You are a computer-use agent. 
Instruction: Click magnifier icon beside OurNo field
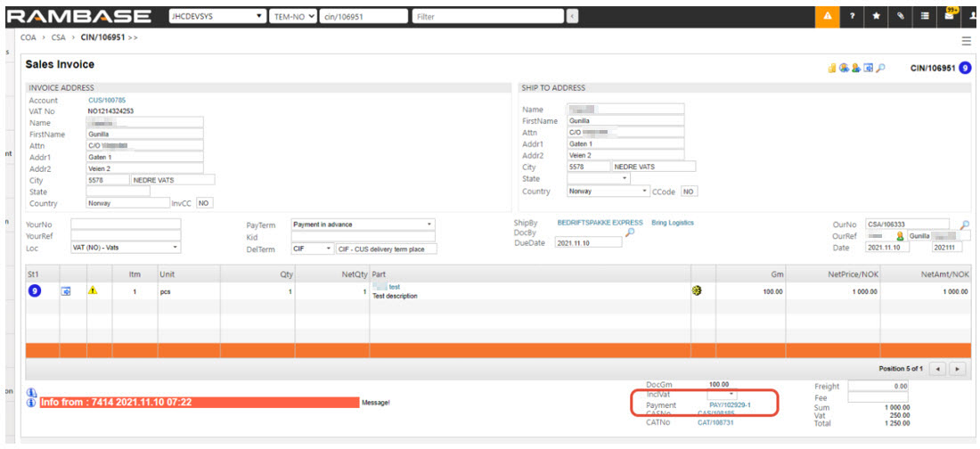965,224
